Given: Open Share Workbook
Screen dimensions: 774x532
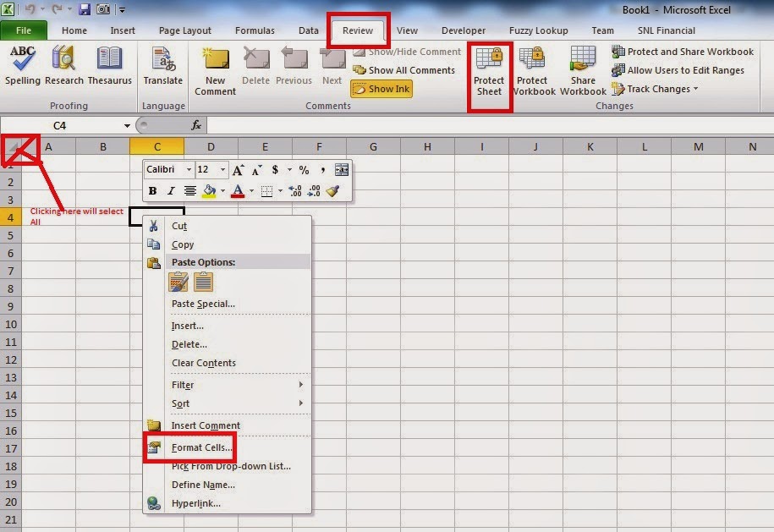Looking at the screenshot, I should 583,71.
